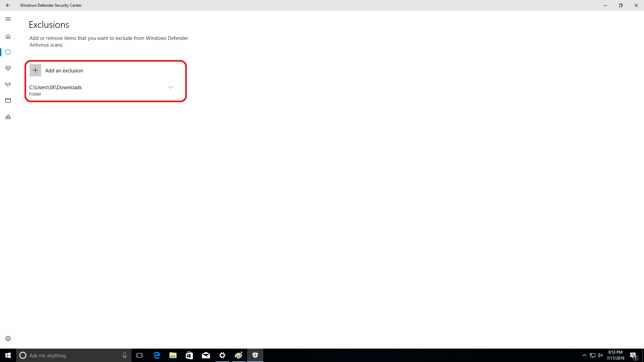This screenshot has width=644, height=362.
Task: Open the Paint palette app in taskbar
Action: tap(239, 355)
